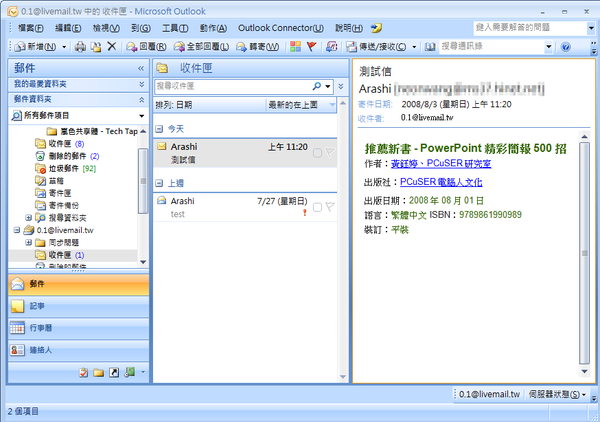Select the 刪除的郵件 (2) folder

coord(67,156)
